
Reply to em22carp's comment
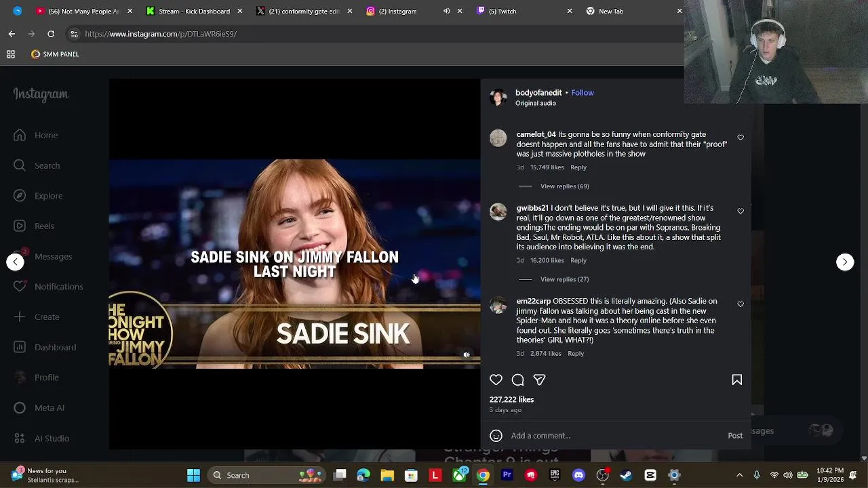pyautogui.click(x=576, y=354)
